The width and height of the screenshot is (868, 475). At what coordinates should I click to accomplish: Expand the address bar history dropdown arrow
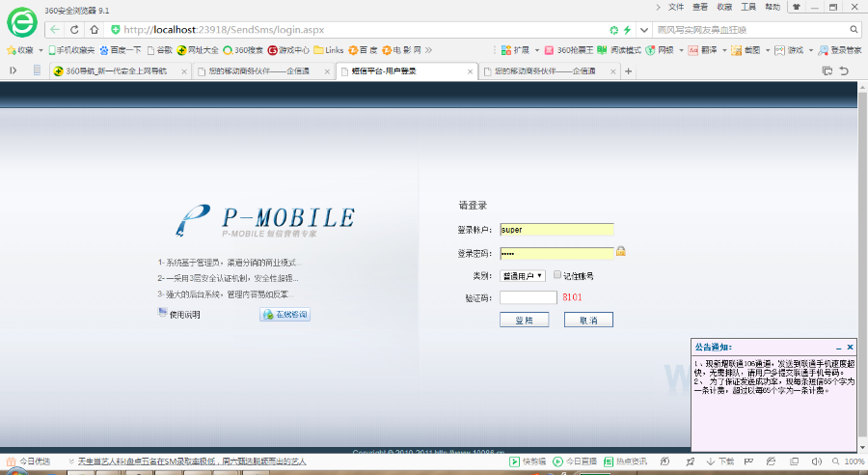(644, 30)
